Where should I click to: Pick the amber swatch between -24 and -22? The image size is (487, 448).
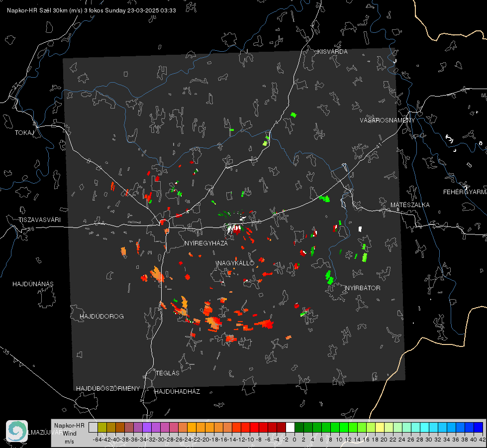pyautogui.click(x=192, y=427)
